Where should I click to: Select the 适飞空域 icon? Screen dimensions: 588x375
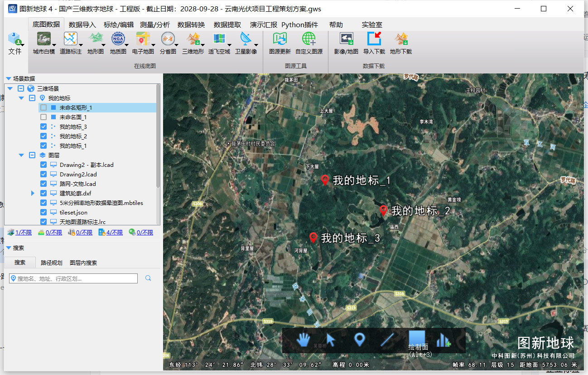pyautogui.click(x=219, y=39)
